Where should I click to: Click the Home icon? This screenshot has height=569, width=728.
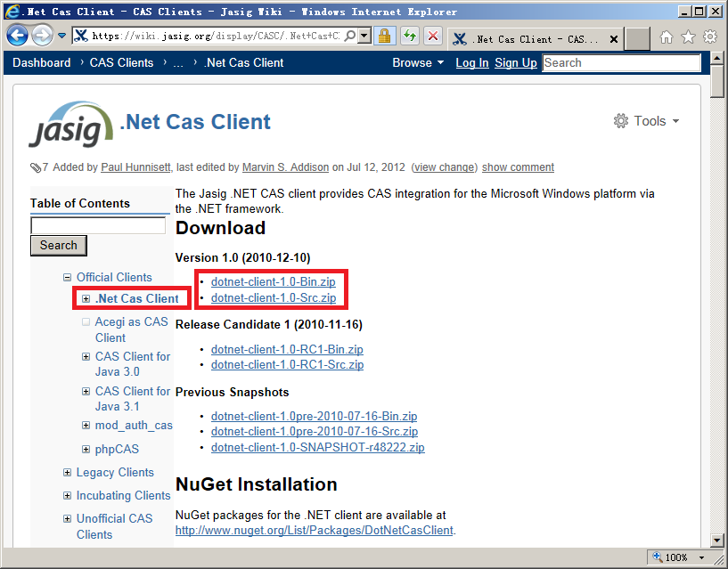[667, 37]
